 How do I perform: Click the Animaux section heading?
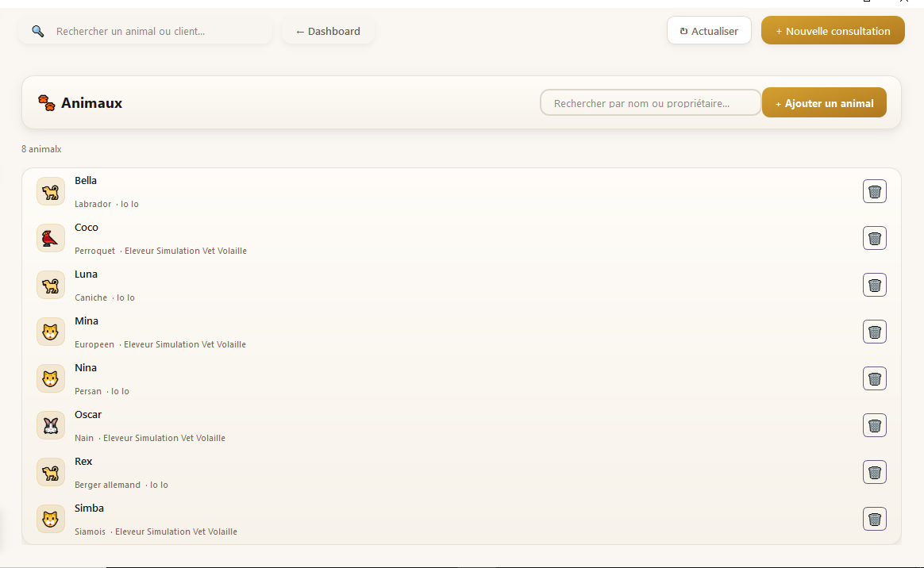[91, 103]
